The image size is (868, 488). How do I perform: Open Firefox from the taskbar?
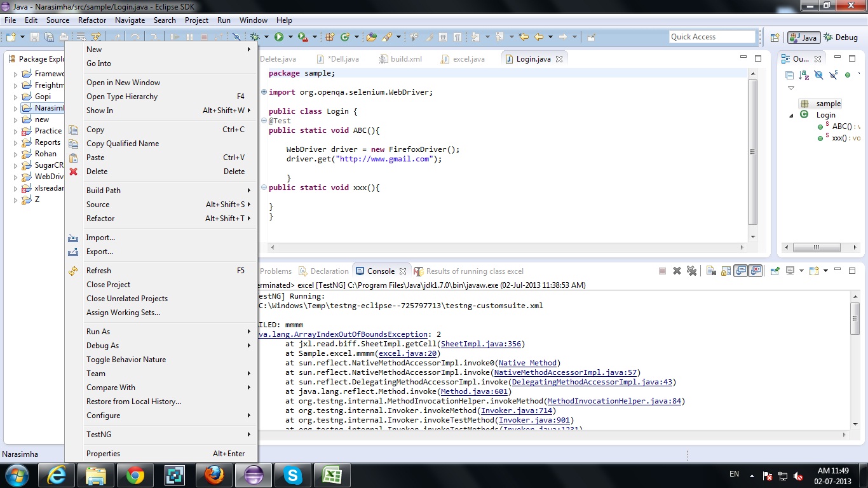[214, 475]
